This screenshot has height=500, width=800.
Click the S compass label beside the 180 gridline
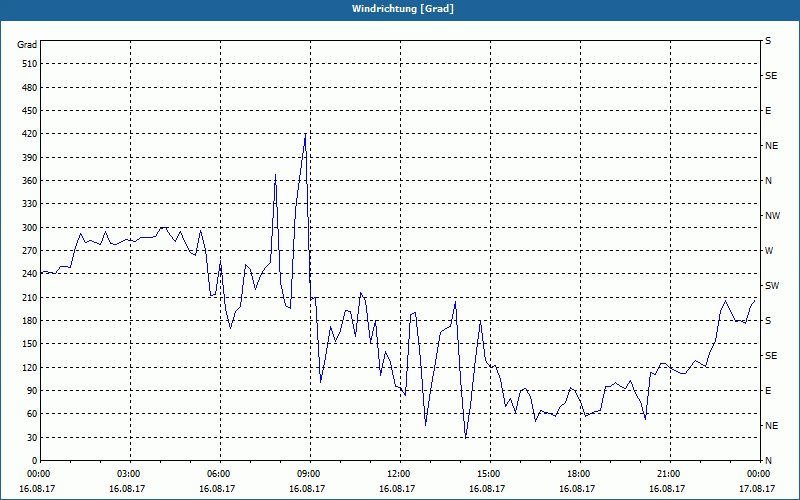pyautogui.click(x=768, y=321)
